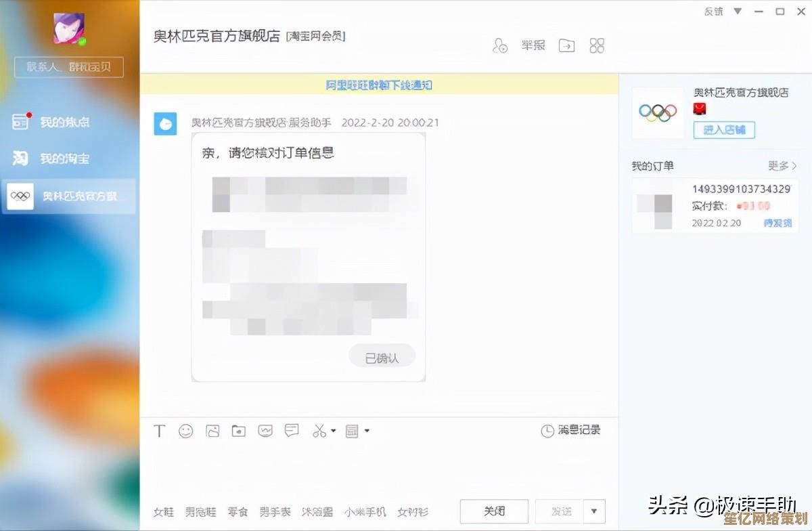Click the 男手表 suggestion tag
Viewport: 812px width, 531px height.
pos(275,512)
